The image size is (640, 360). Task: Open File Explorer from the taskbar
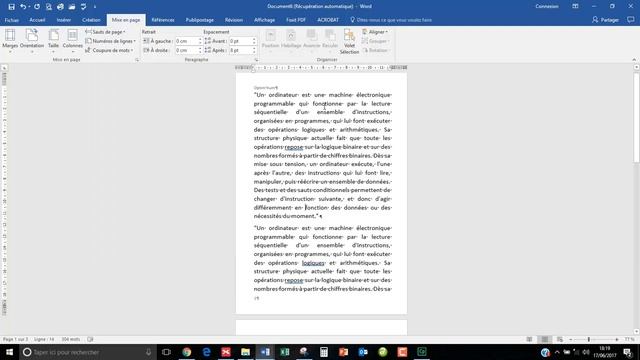coord(245,352)
